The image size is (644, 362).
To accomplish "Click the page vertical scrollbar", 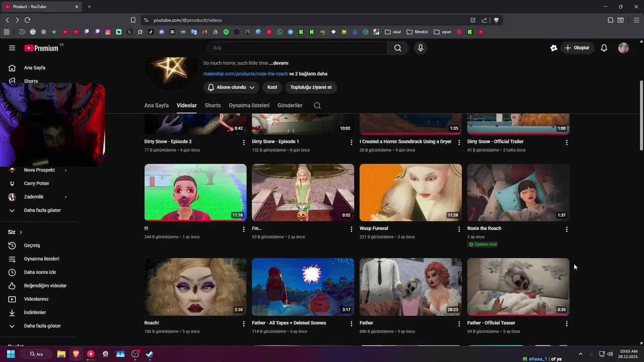I will click(641, 116).
